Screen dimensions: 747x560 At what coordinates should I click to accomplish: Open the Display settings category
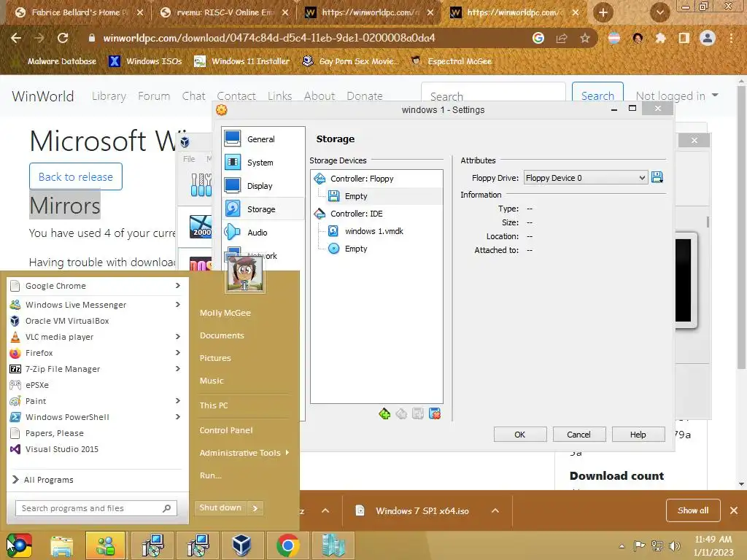(x=263, y=186)
